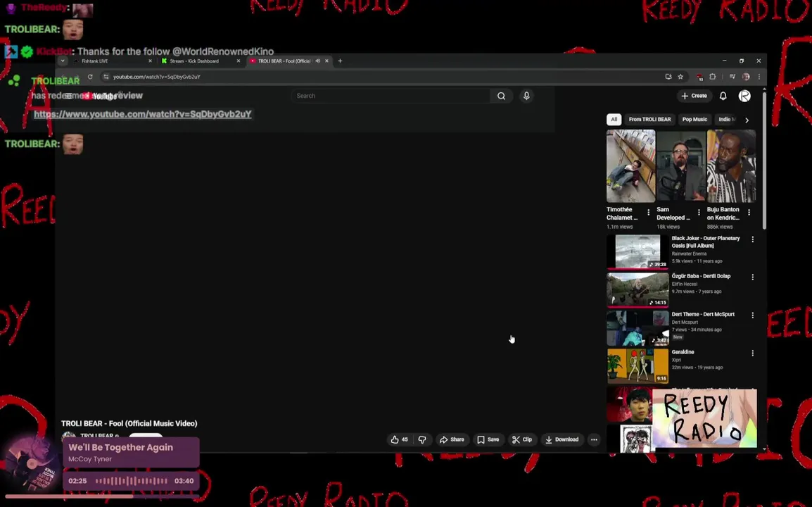The width and height of the screenshot is (812, 507).
Task: Open options for Geraldine video
Action: (x=752, y=353)
